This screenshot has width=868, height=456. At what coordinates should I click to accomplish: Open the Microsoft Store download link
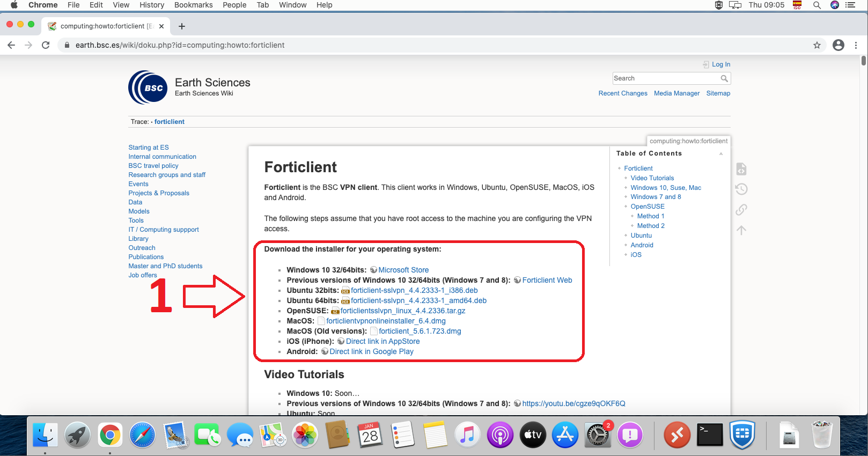click(403, 270)
